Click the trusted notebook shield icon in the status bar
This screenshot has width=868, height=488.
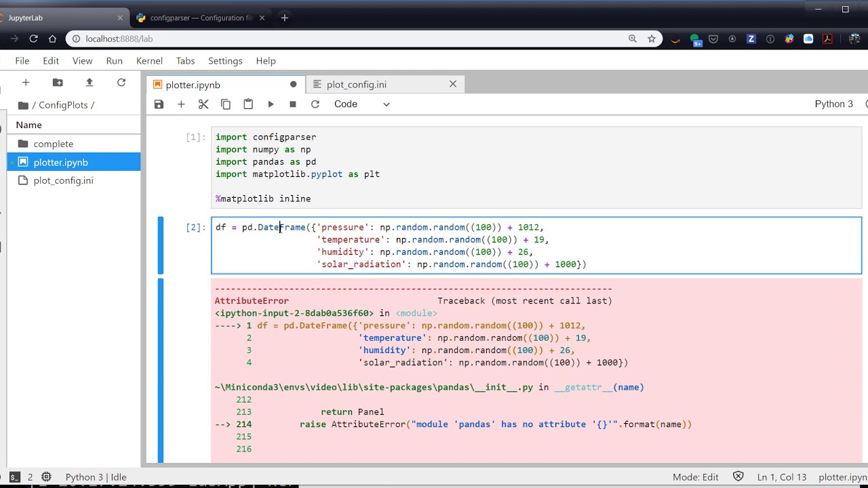pos(738,477)
